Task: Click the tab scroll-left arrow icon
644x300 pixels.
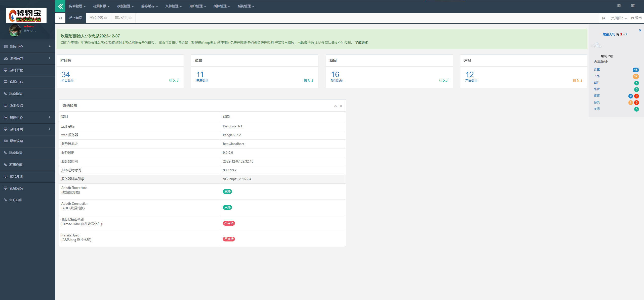Action: coord(60,18)
